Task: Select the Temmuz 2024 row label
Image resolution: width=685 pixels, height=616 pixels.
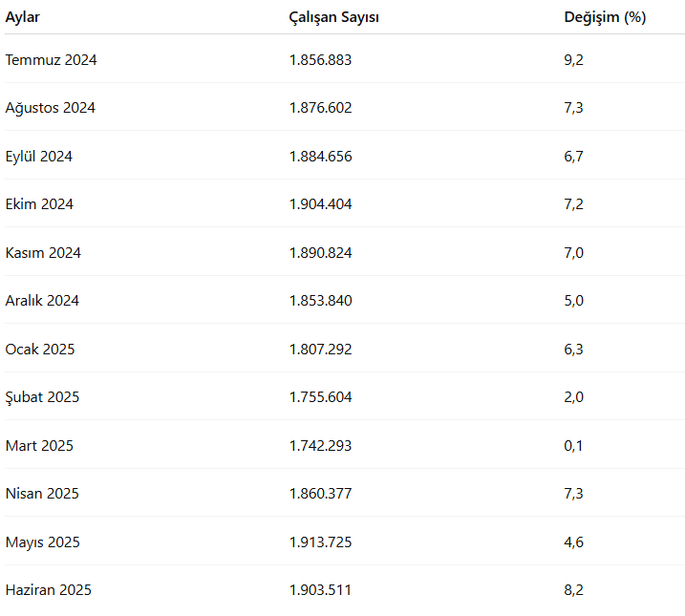Action: pos(51,60)
